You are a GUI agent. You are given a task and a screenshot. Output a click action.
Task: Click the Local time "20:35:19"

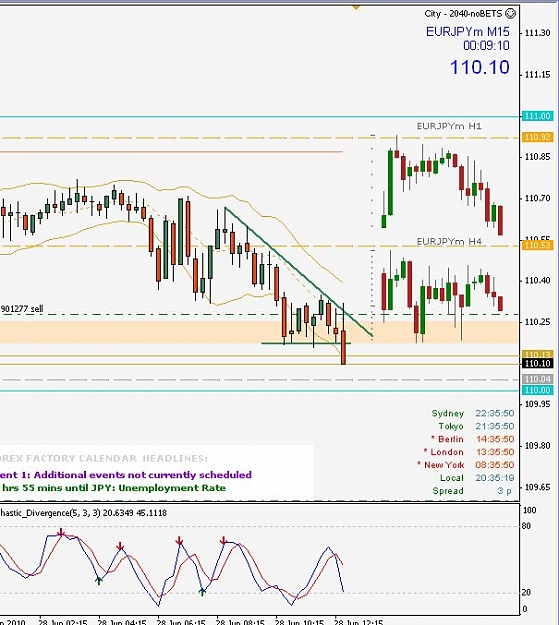click(494, 478)
